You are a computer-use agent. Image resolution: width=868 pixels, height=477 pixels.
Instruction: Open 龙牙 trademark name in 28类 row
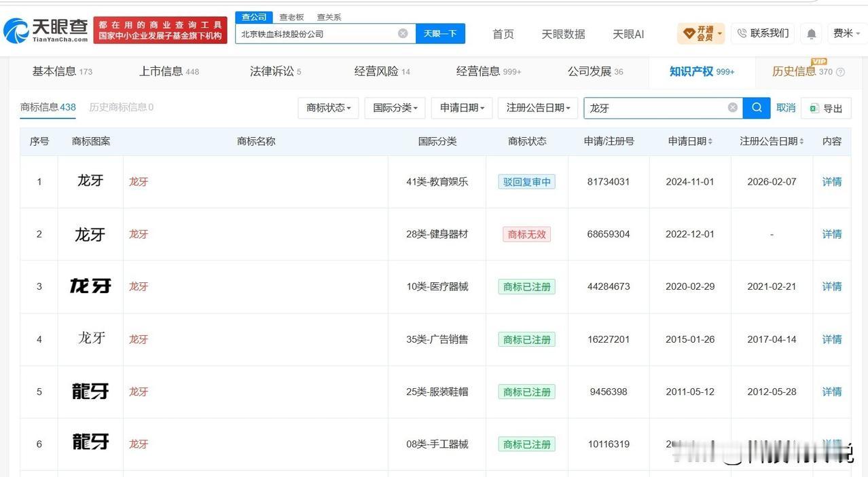tap(139, 234)
